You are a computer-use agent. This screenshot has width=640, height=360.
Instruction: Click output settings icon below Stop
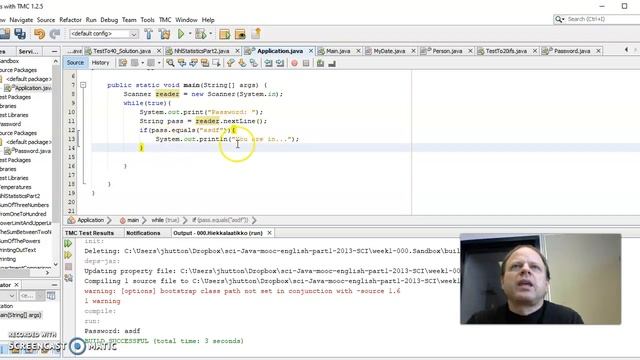pos(68,278)
